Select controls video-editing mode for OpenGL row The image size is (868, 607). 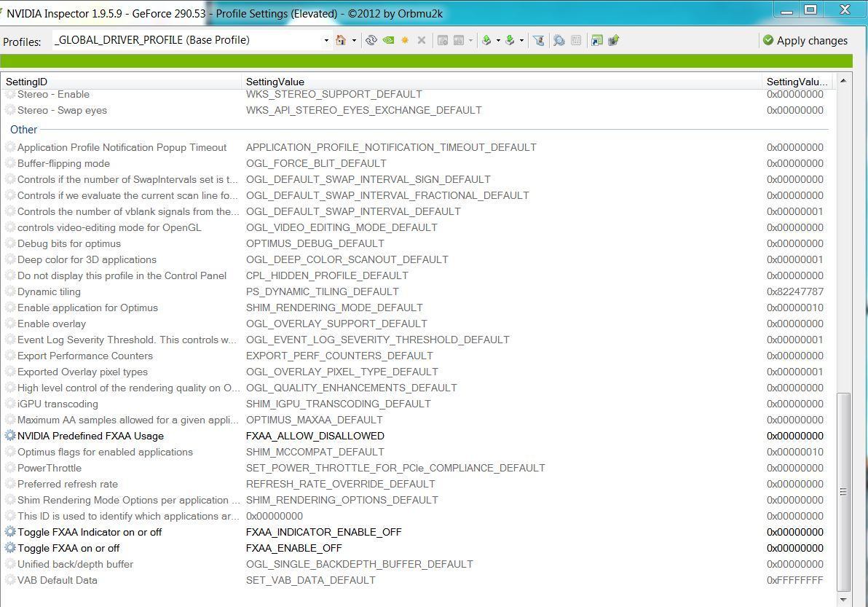tap(418, 227)
